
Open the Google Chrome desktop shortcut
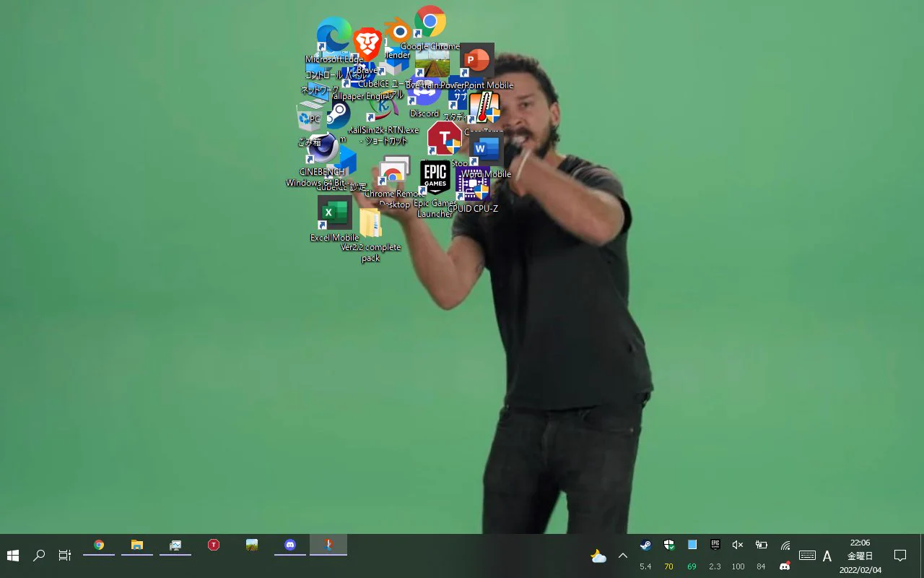point(430,22)
